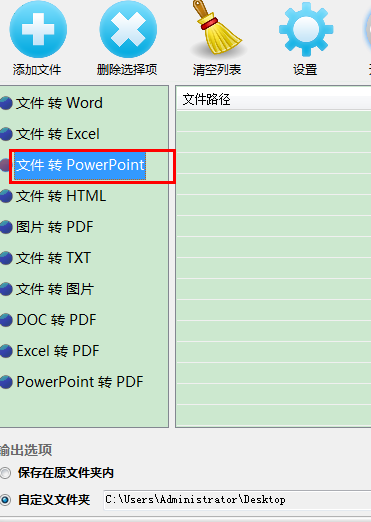
Task: Select 图片 转 PDF conversion mode
Action: point(55,227)
